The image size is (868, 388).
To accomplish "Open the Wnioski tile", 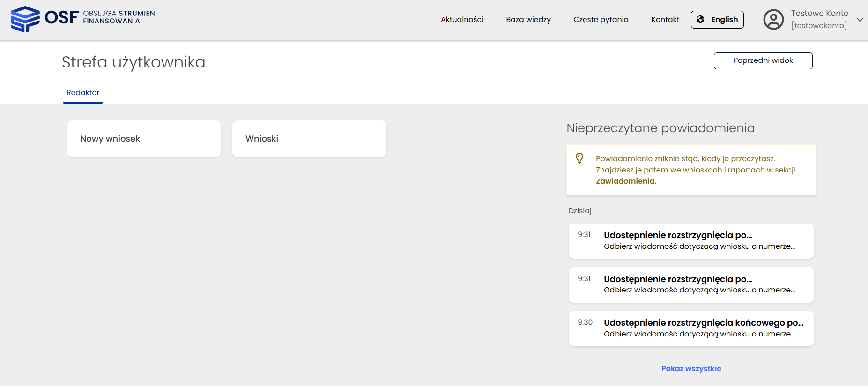I will tap(309, 139).
